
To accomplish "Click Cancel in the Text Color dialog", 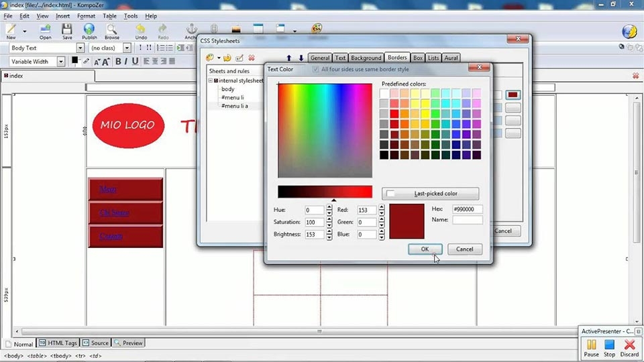I will tap(464, 249).
